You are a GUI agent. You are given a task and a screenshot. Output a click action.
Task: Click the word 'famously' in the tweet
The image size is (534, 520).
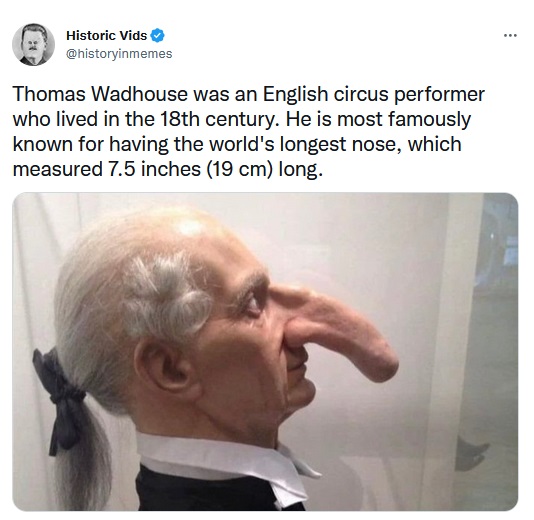click(x=429, y=120)
